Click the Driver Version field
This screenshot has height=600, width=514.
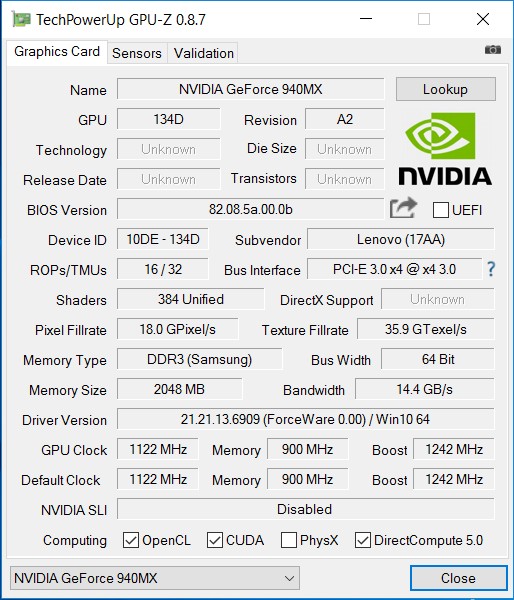coord(305,419)
